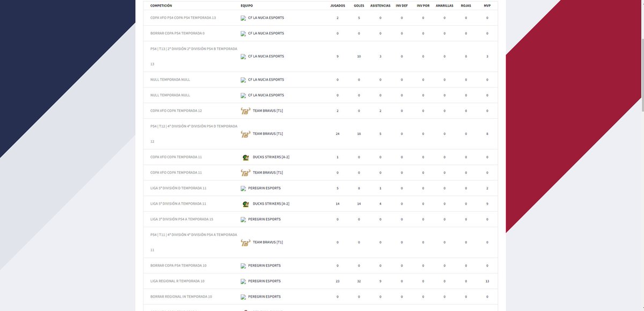Click Team Bravus logo in Copa Temporada 12 row
This screenshot has width=644, height=311.
tap(245, 111)
